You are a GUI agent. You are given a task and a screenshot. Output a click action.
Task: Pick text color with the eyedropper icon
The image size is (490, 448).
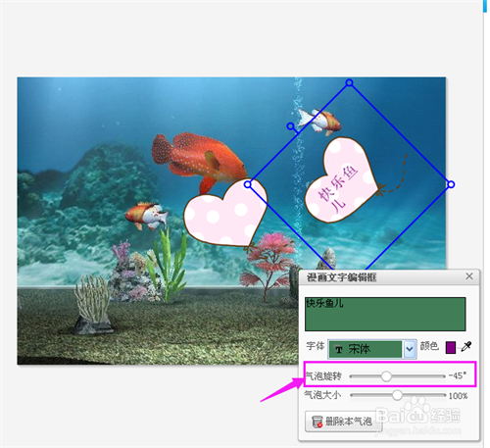point(466,346)
